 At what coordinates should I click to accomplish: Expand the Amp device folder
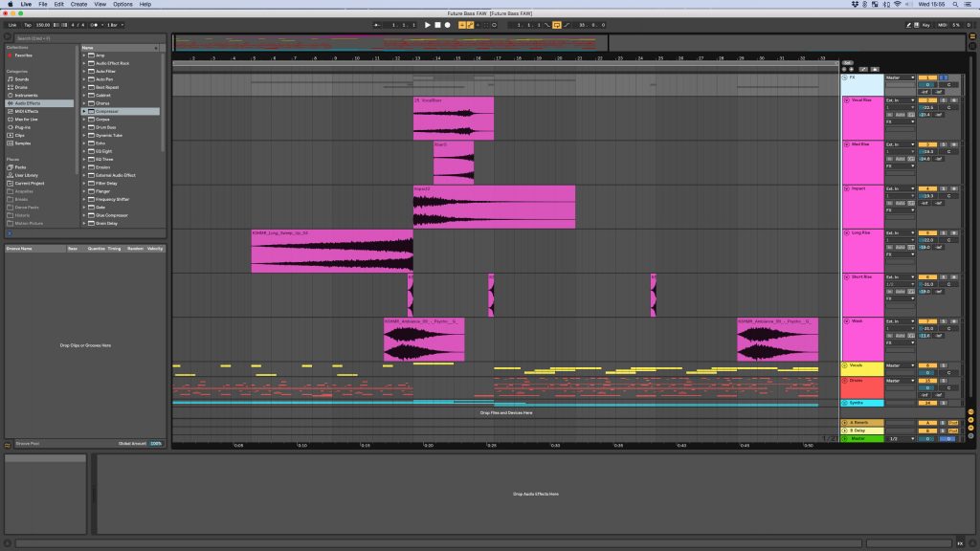click(x=84, y=55)
